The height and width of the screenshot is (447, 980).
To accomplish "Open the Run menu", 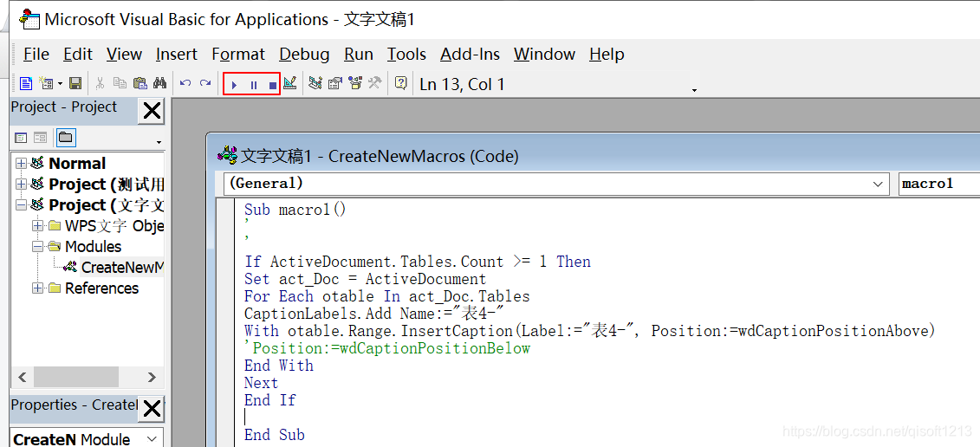I will [359, 55].
